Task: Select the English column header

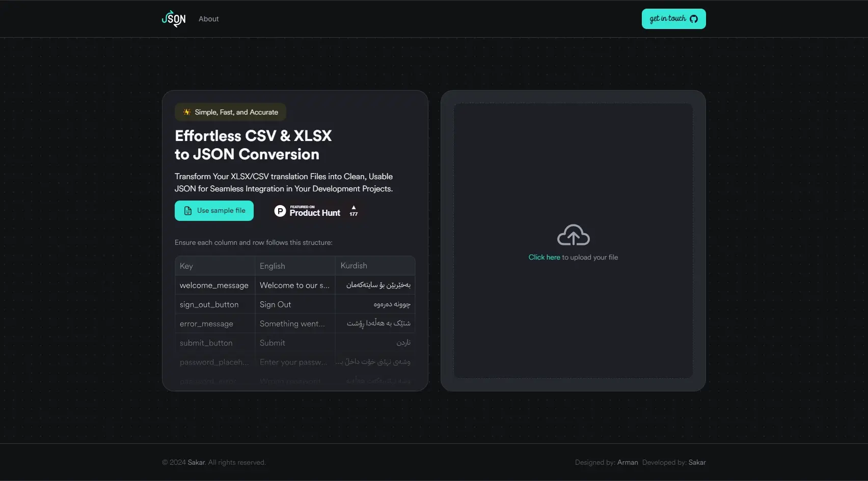Action: coord(295,266)
